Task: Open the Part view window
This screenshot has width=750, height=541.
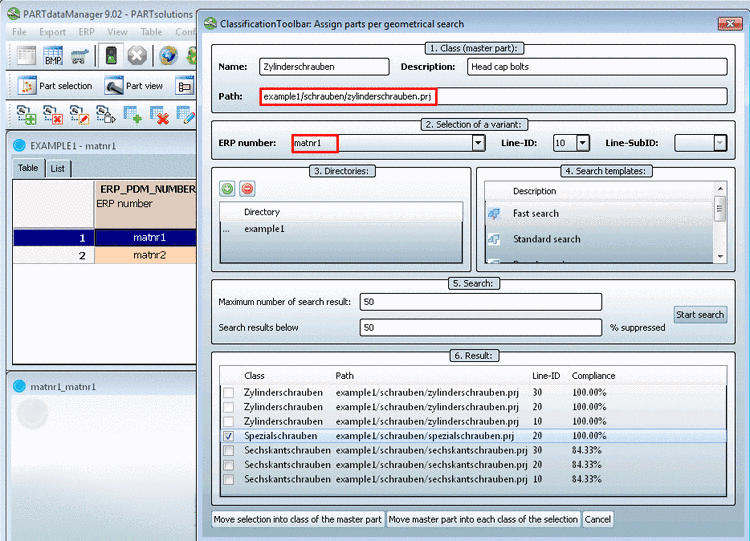Action: [x=134, y=86]
